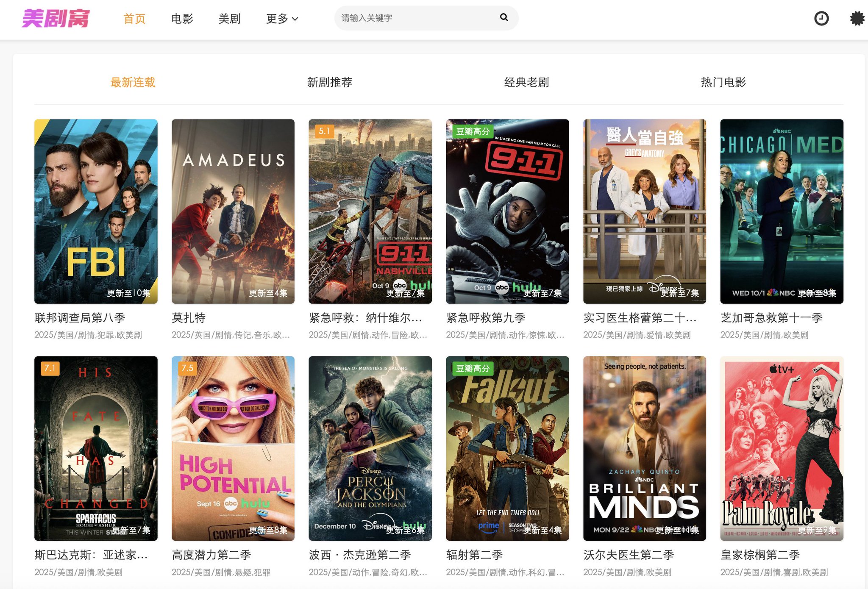Open the FBI poster thumbnail
Screen dimensions: 868x589
point(96,211)
